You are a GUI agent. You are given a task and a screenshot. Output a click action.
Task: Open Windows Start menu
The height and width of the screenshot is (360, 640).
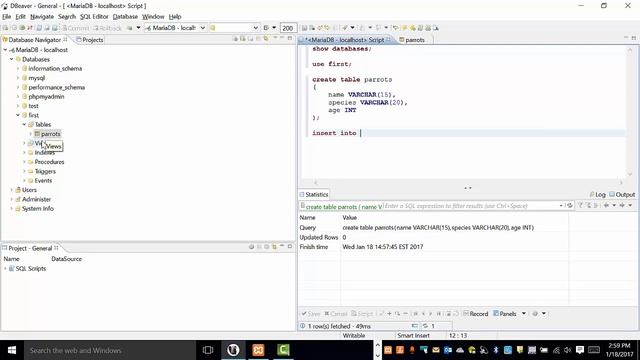tap(11, 350)
